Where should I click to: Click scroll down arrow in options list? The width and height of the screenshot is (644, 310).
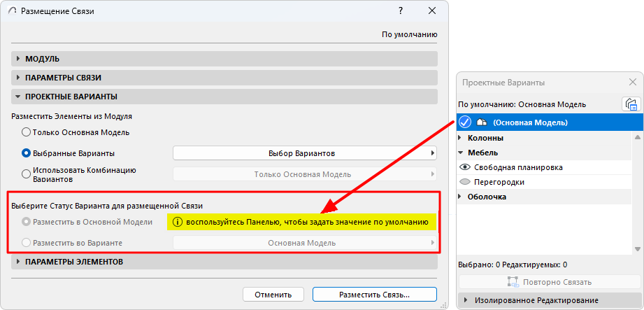point(638,248)
